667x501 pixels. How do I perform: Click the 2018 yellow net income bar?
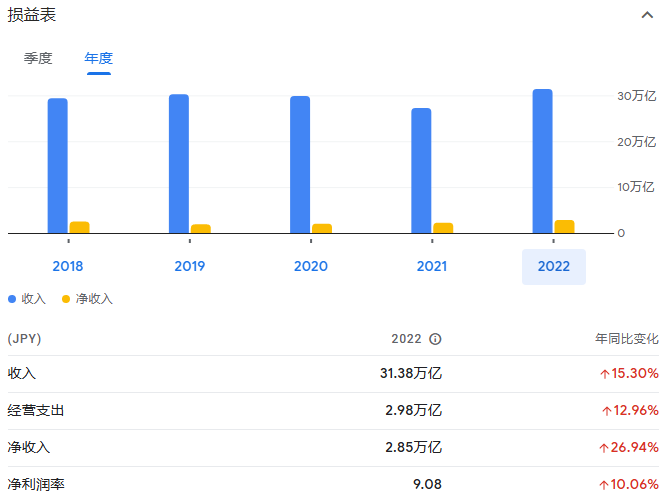[80, 228]
